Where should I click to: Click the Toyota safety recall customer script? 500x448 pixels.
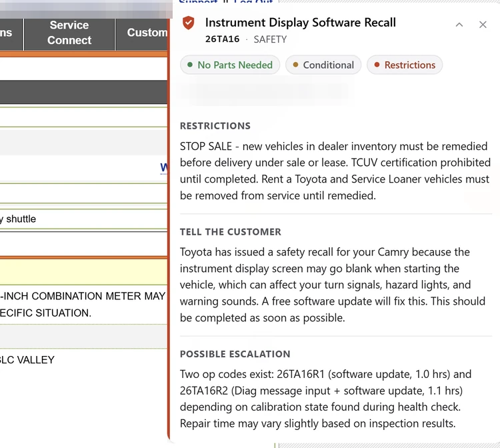333,285
